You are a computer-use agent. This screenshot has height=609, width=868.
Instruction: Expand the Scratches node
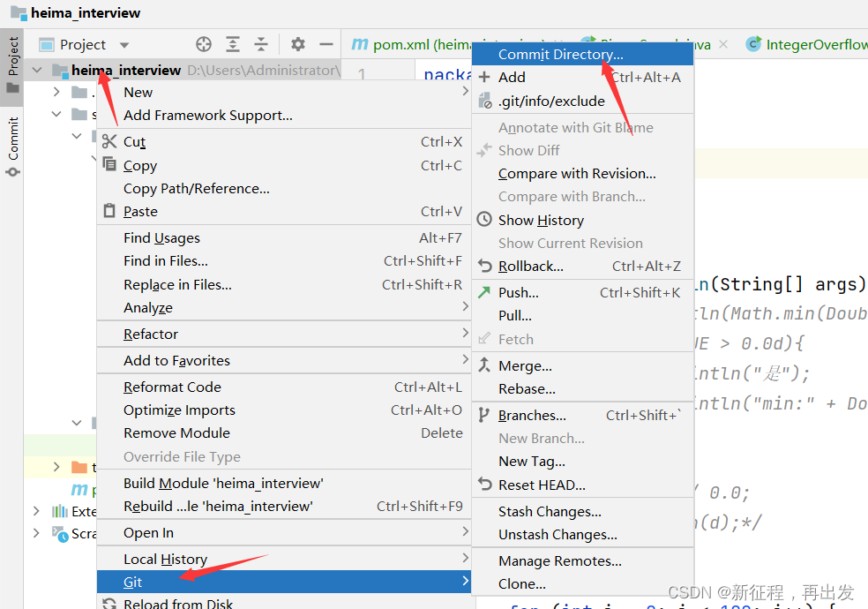pos(36,532)
